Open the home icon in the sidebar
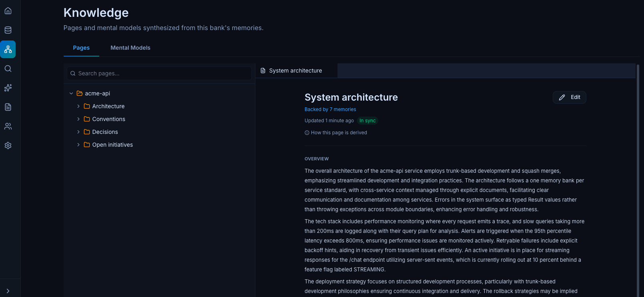644x297 pixels. (x=8, y=11)
